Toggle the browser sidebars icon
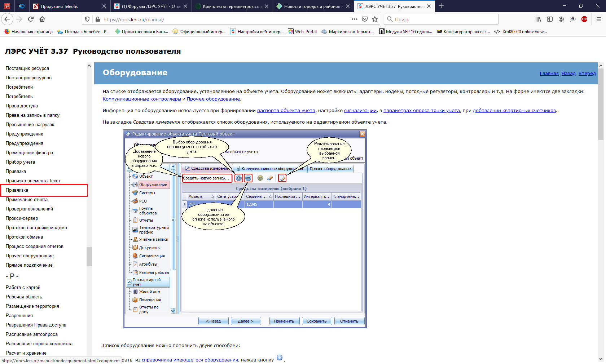606x364 pixels. (550, 19)
